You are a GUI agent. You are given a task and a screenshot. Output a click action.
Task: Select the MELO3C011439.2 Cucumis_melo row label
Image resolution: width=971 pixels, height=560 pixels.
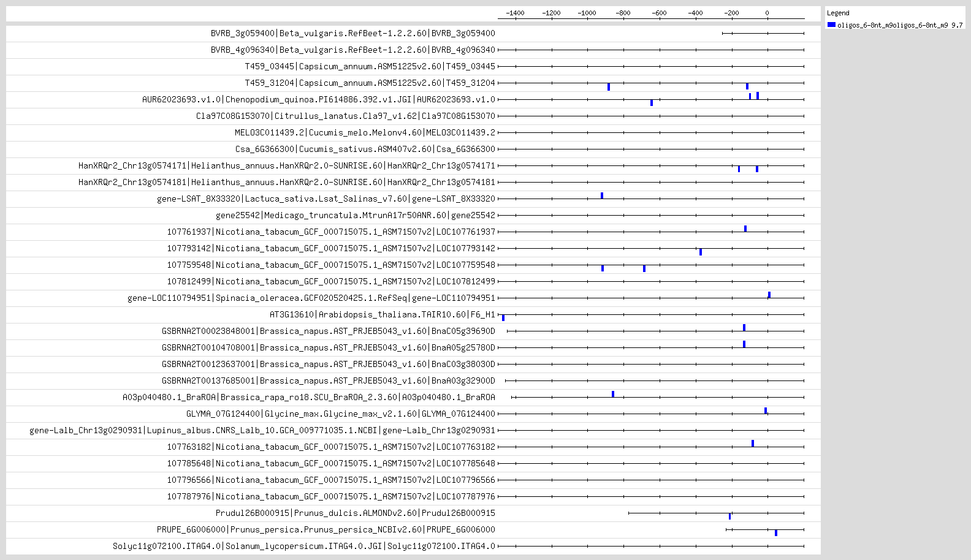[365, 132]
